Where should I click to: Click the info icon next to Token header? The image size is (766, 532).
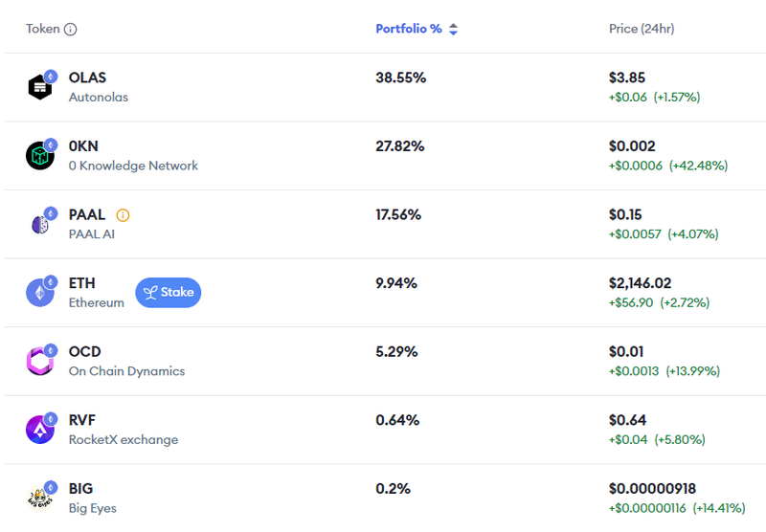(x=70, y=29)
